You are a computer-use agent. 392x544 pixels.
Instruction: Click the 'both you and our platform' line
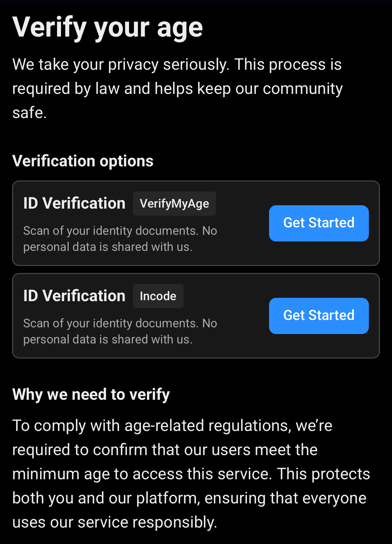tap(189, 498)
